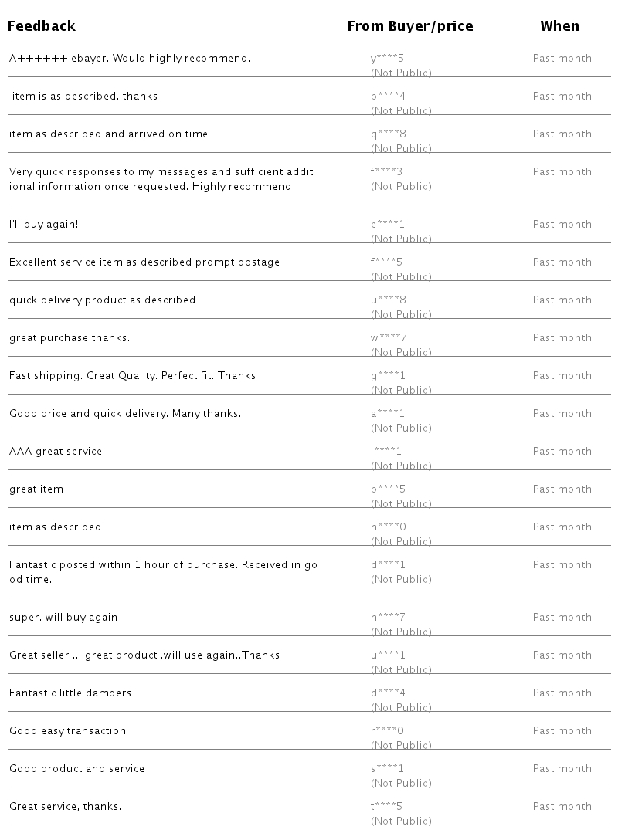Click the When column header
This screenshot has width=618, height=840.
point(559,26)
